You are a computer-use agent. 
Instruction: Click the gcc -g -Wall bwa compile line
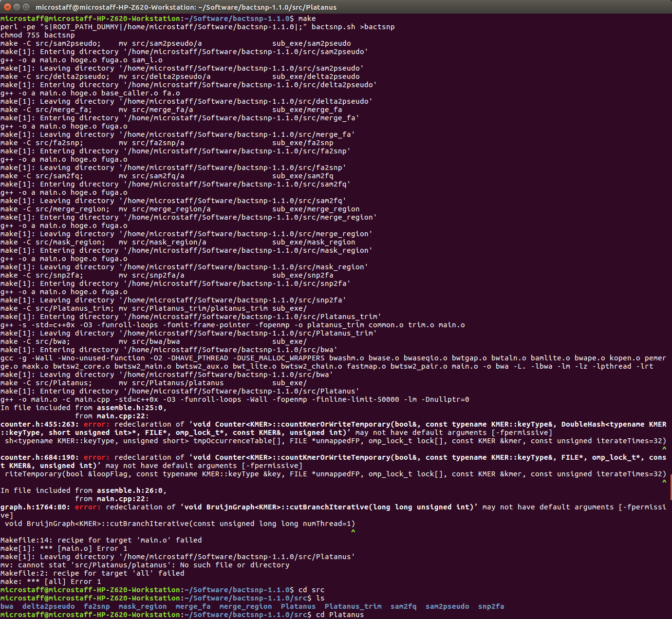pyautogui.click(x=333, y=362)
